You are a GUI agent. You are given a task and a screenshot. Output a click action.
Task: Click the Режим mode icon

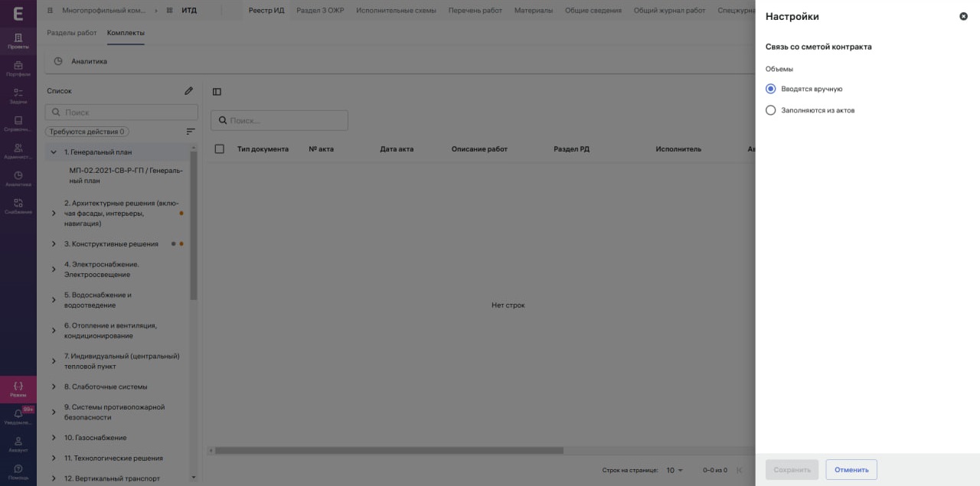point(18,390)
